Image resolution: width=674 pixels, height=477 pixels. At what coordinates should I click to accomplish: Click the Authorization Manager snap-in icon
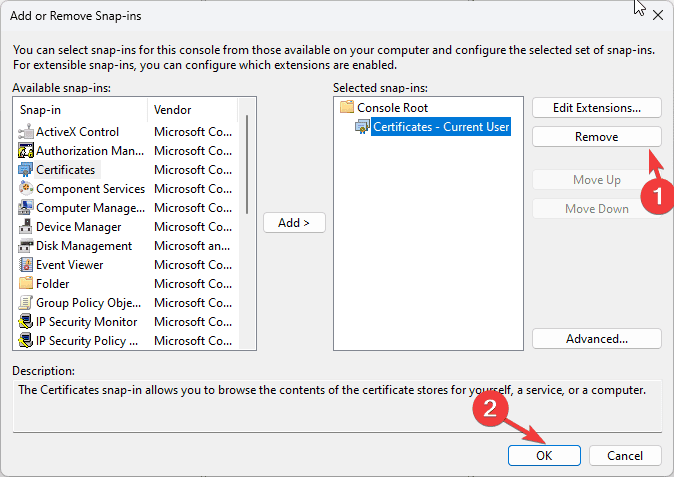[x=26, y=151]
